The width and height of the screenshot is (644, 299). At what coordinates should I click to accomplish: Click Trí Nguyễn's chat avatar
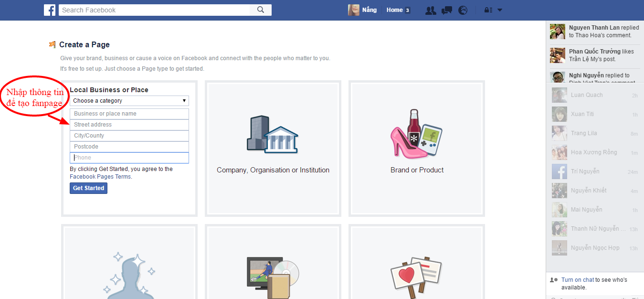click(560, 171)
